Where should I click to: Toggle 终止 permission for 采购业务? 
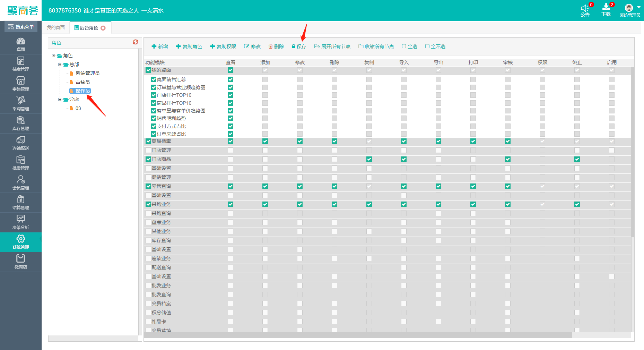[x=577, y=204]
